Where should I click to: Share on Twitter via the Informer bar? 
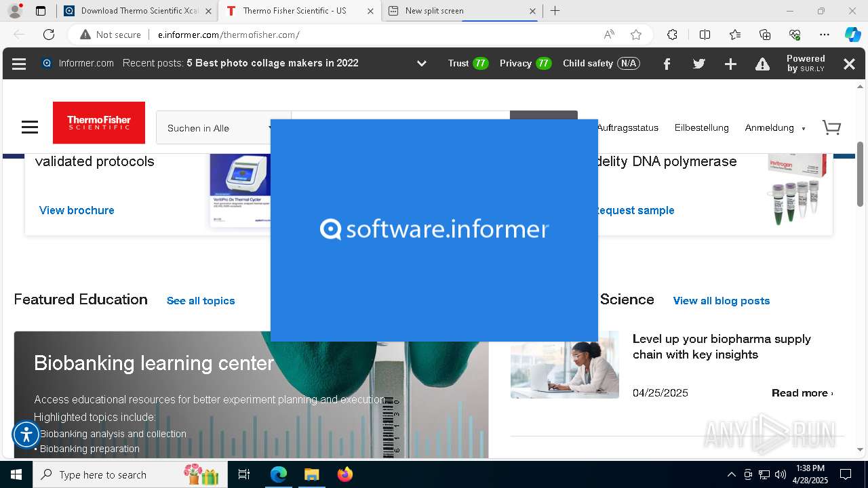click(699, 64)
